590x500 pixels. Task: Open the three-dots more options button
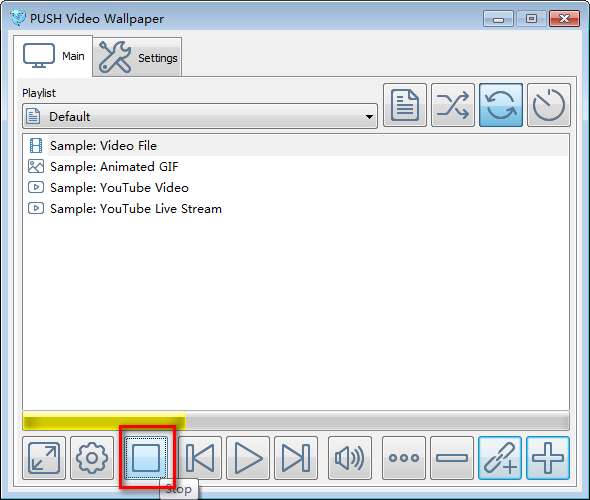coord(404,458)
